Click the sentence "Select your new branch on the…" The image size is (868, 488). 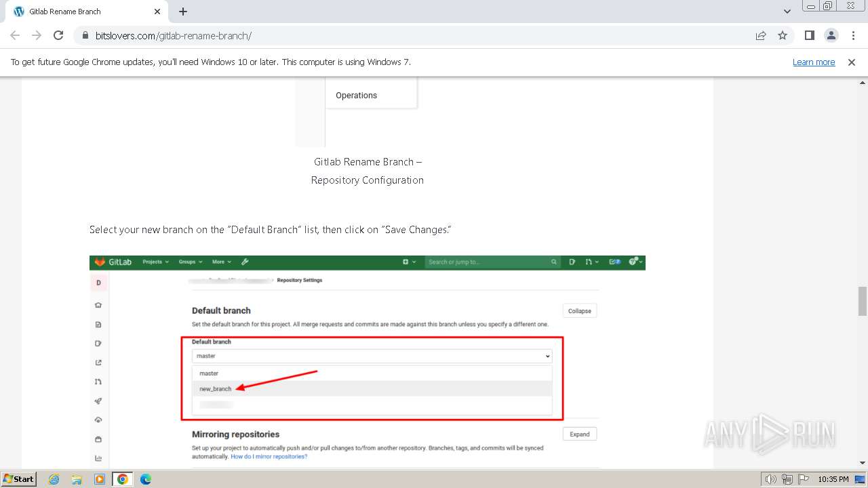tap(271, 230)
